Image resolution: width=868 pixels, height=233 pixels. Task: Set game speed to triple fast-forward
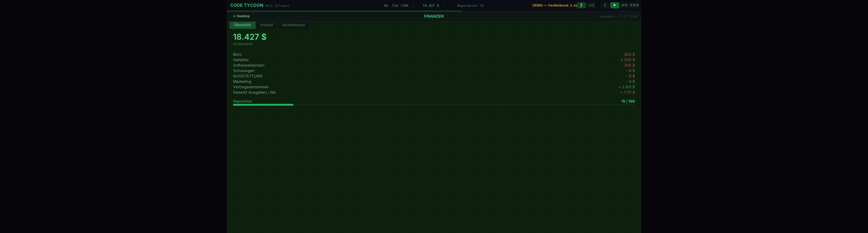coord(634,5)
